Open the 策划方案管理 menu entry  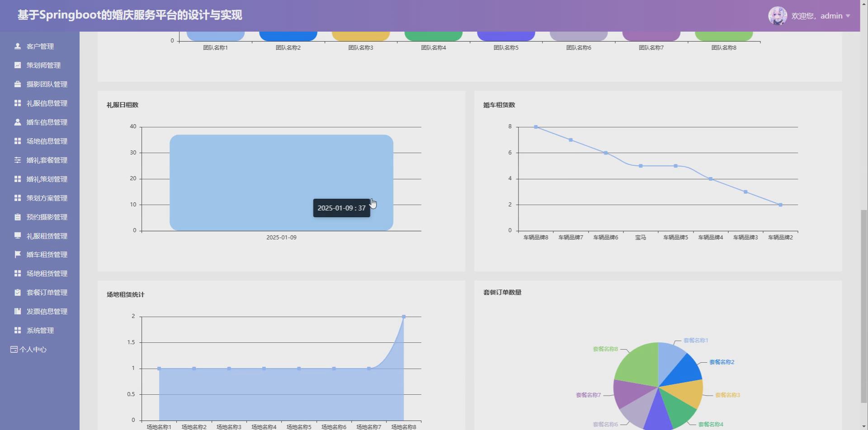(x=47, y=198)
